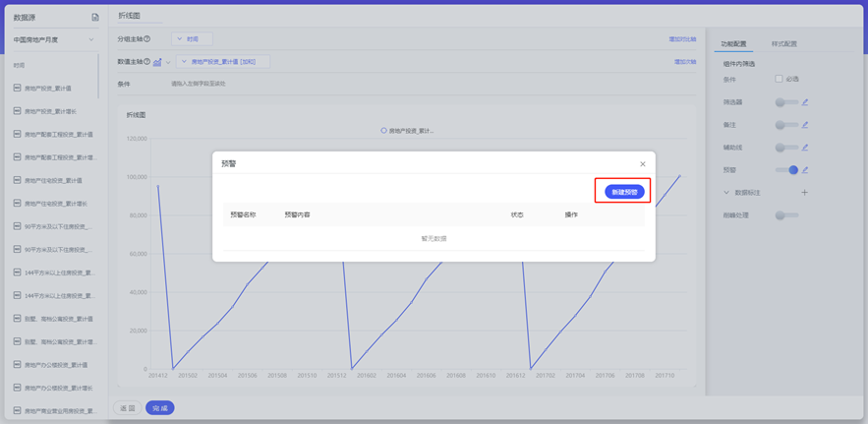Click the document icon next to 数据源
This screenshot has width=868, height=424.
(95, 18)
